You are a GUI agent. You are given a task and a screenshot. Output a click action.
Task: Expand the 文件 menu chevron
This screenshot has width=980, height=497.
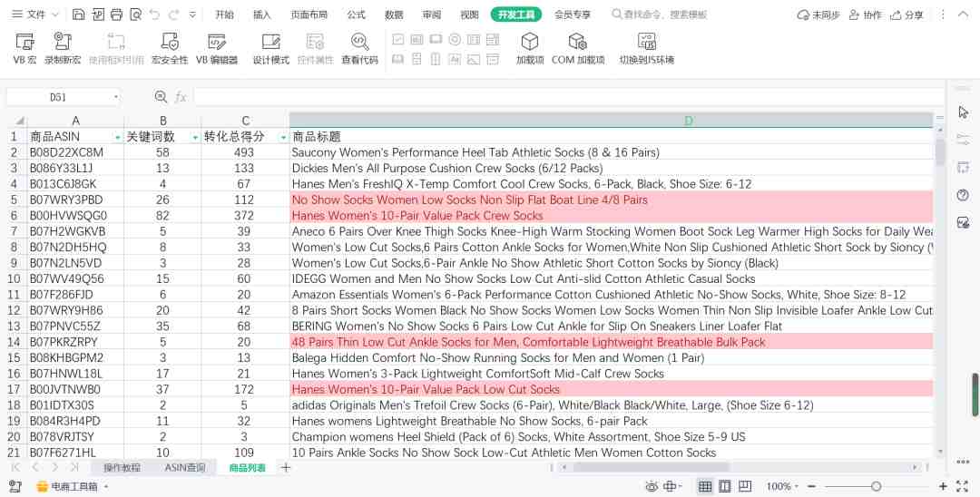coord(54,15)
